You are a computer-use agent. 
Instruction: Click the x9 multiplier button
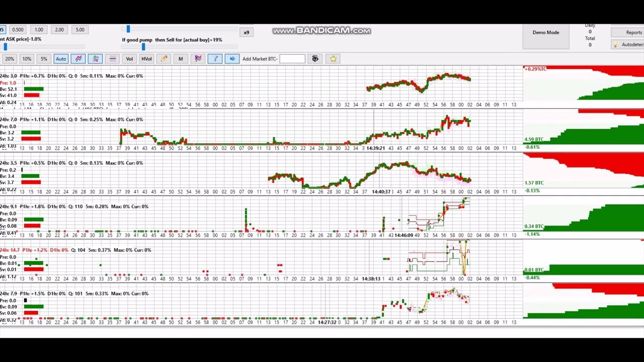coord(247,33)
